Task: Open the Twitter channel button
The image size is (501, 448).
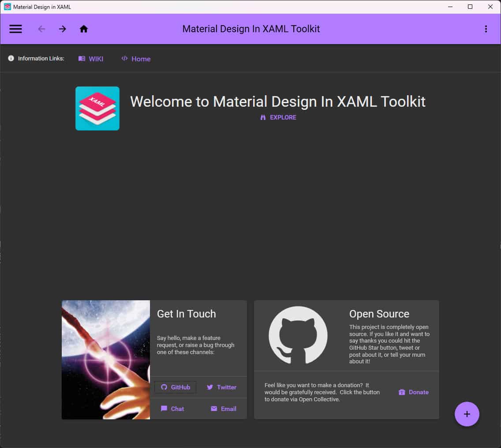Action: click(x=222, y=387)
